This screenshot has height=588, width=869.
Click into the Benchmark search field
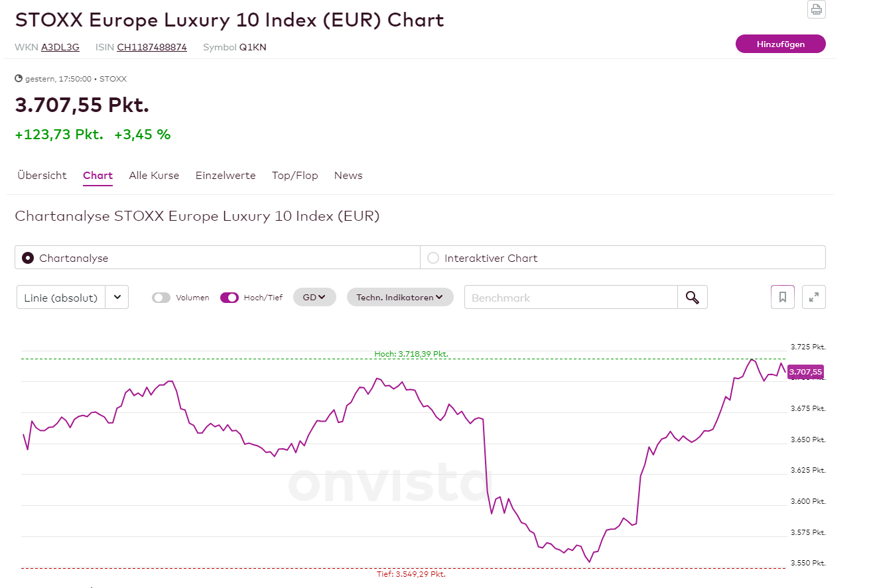pyautogui.click(x=570, y=298)
